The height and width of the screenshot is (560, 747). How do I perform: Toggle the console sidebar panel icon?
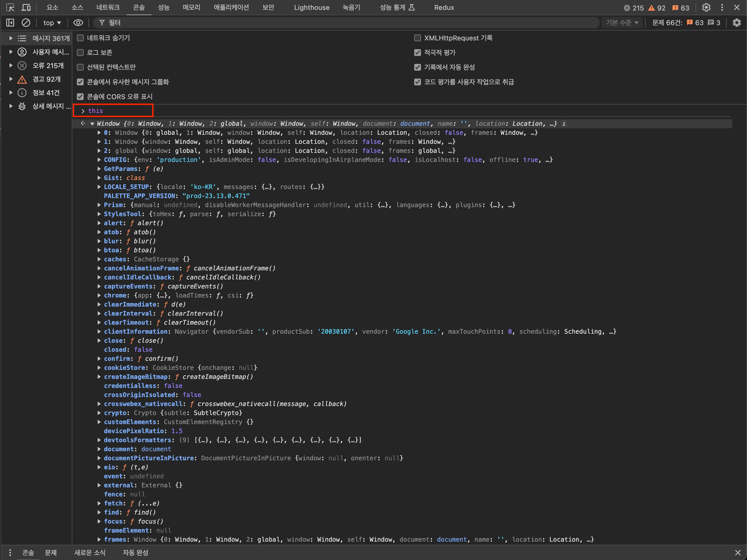[x=10, y=23]
